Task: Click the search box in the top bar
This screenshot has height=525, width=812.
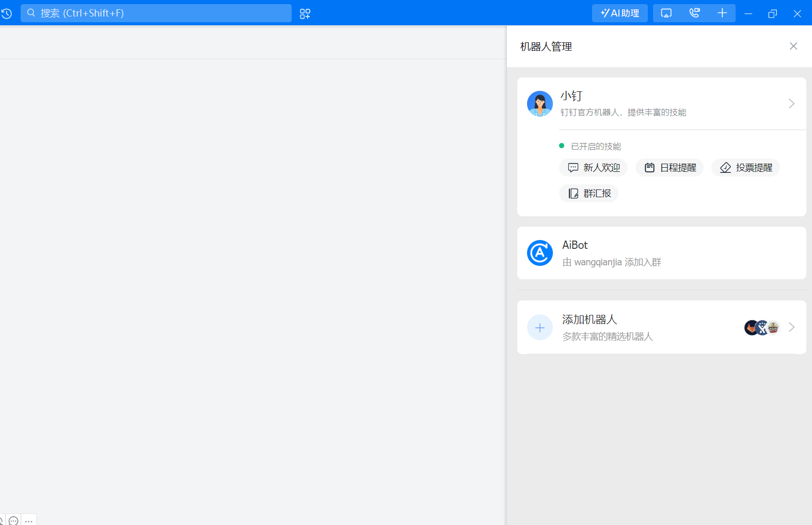Action: [x=156, y=13]
